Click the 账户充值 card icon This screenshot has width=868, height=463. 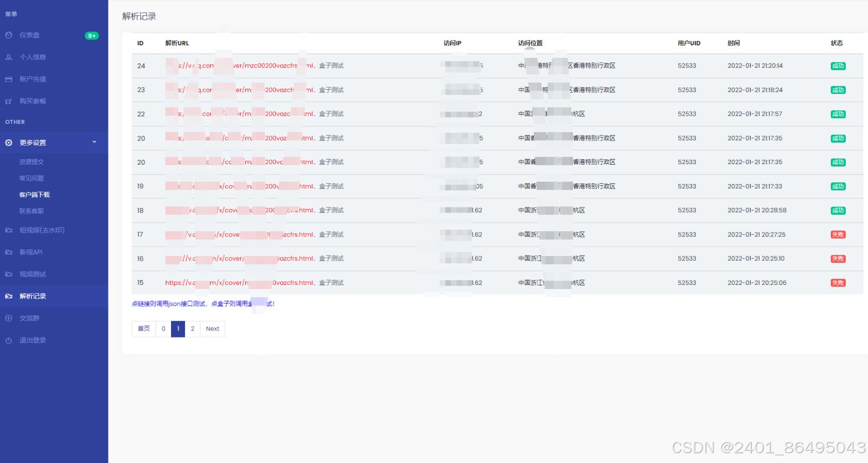(x=9, y=79)
